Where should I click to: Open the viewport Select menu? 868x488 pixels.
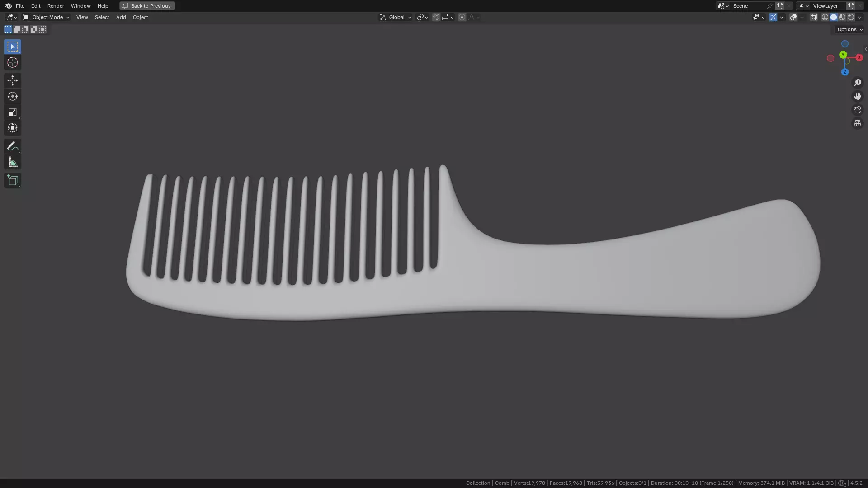[x=102, y=17]
